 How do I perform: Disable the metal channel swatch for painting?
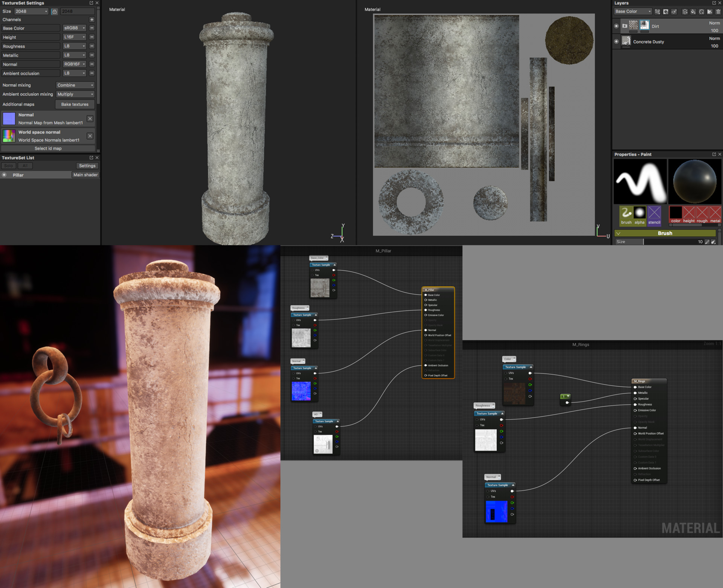pyautogui.click(x=715, y=213)
